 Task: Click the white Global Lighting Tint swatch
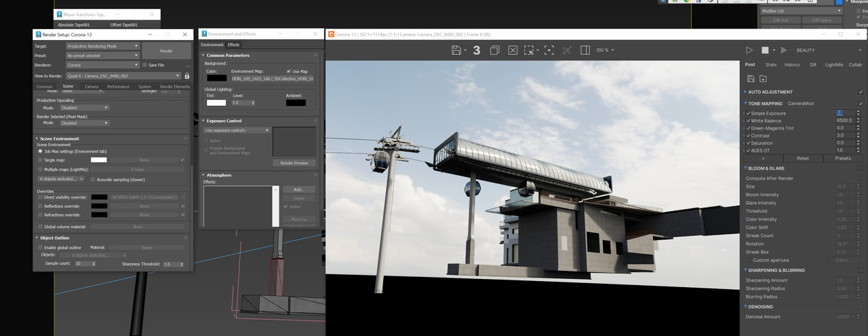pyautogui.click(x=216, y=102)
